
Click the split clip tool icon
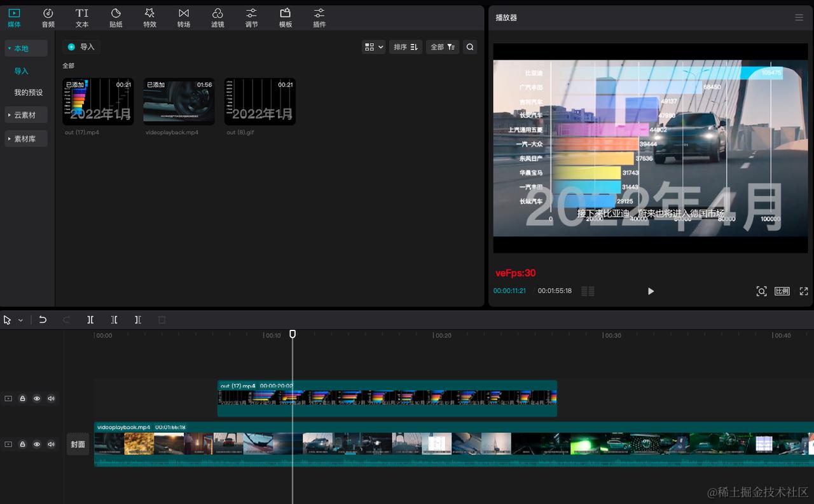pyautogui.click(x=90, y=320)
